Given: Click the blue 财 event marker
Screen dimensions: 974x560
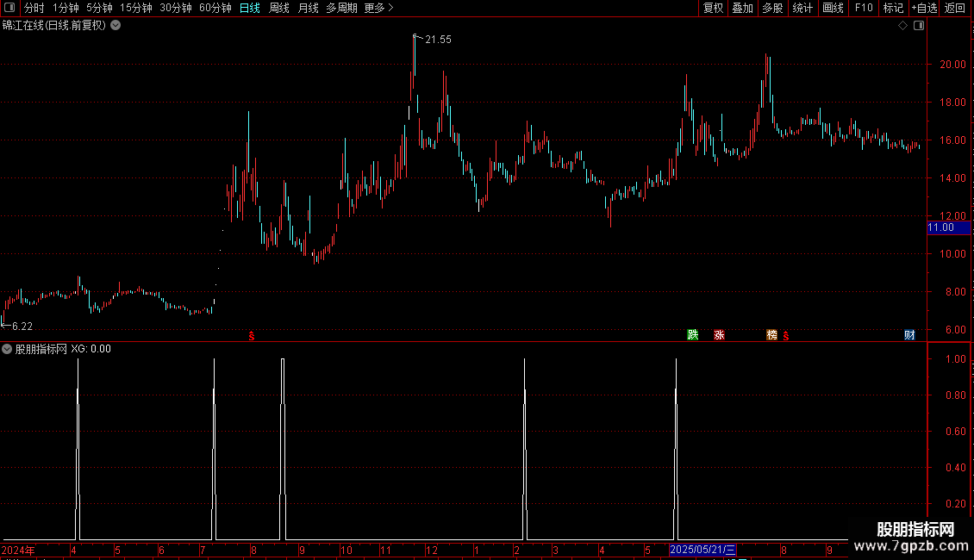Looking at the screenshot, I should tap(909, 334).
